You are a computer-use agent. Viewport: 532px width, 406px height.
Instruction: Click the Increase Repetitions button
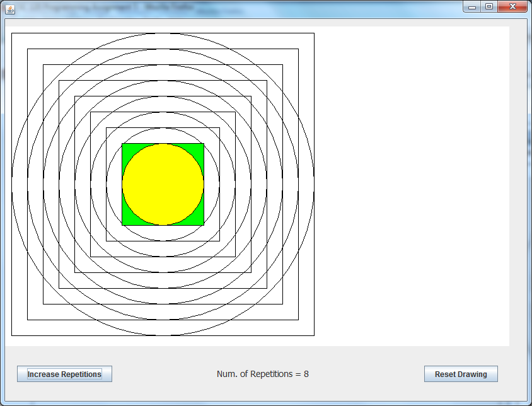pyautogui.click(x=64, y=374)
